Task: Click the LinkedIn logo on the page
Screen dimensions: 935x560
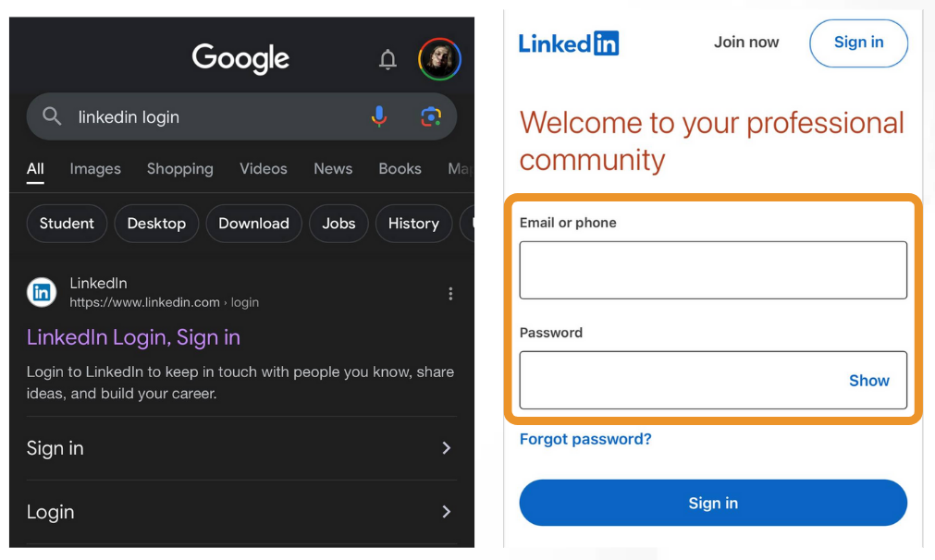Action: pos(568,43)
